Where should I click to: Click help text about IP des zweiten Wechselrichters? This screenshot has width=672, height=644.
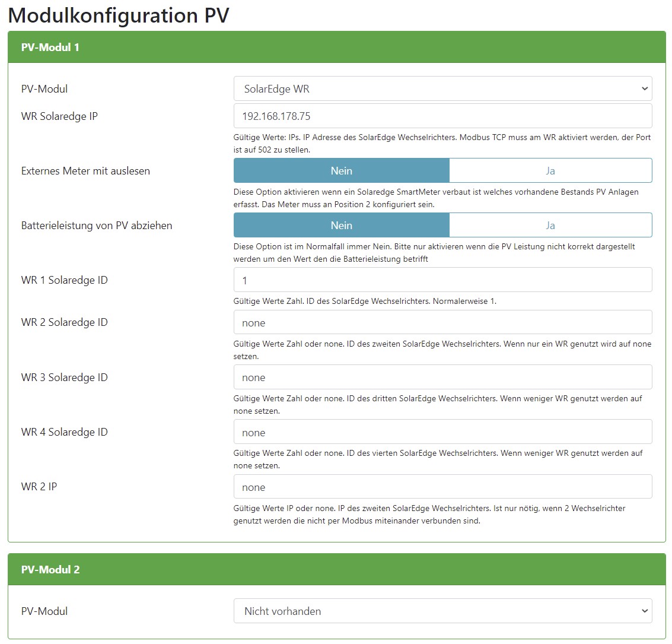(429, 515)
